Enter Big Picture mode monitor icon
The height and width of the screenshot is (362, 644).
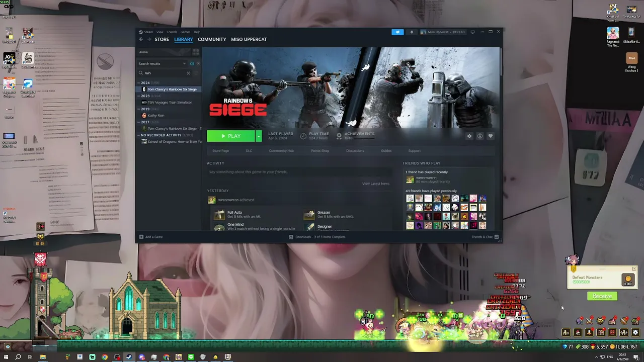click(472, 32)
